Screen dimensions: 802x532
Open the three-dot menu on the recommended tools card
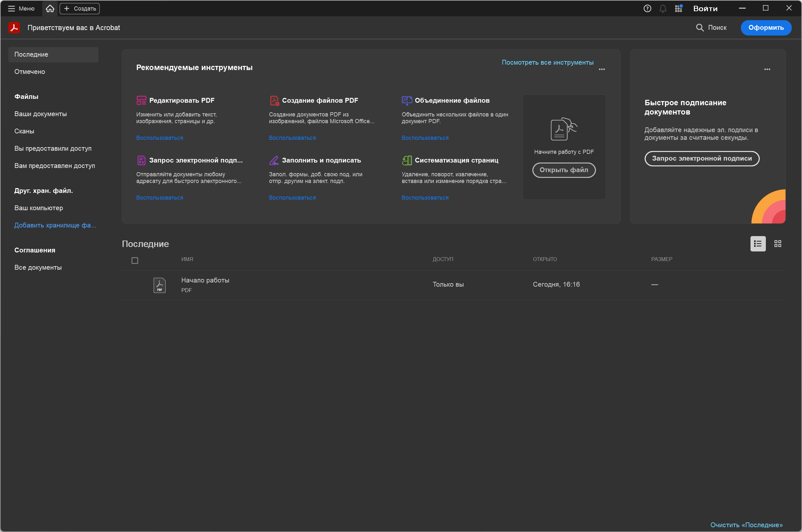pos(601,69)
